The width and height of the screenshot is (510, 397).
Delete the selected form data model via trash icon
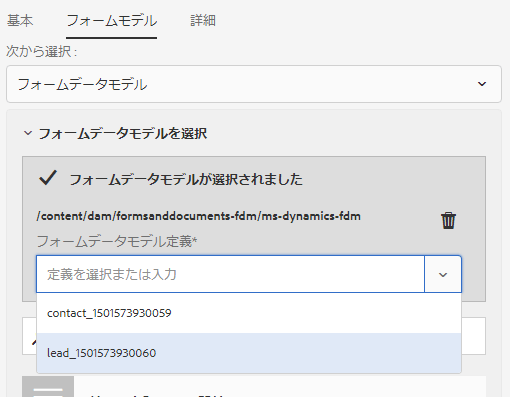pyautogui.click(x=448, y=220)
